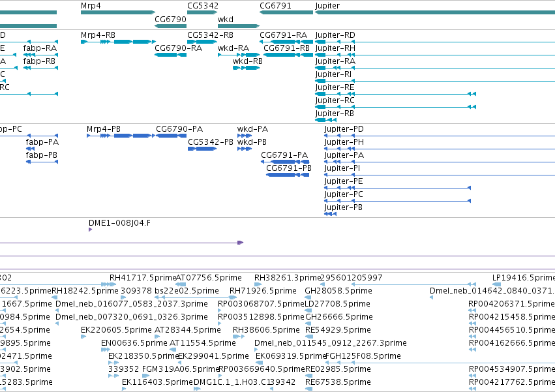The width and height of the screenshot is (555, 392).
Task: Open the wkd gene label
Action: point(226,19)
